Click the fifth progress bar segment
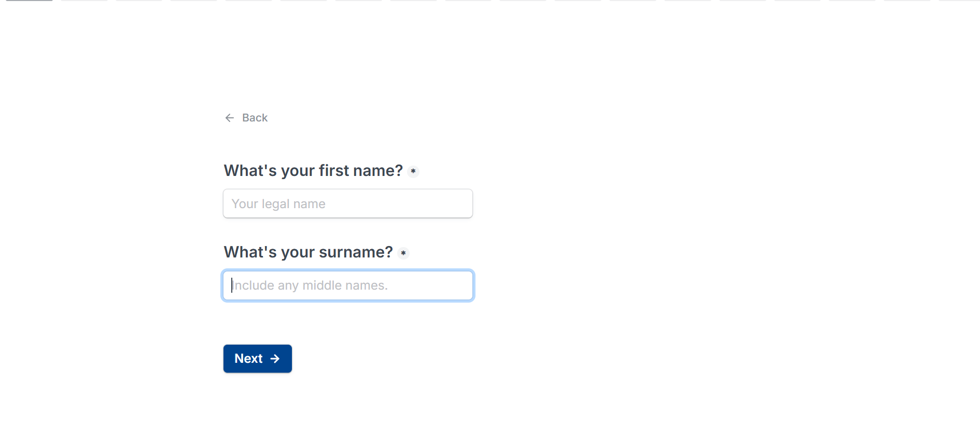This screenshot has height=436, width=980. [x=249, y=1]
